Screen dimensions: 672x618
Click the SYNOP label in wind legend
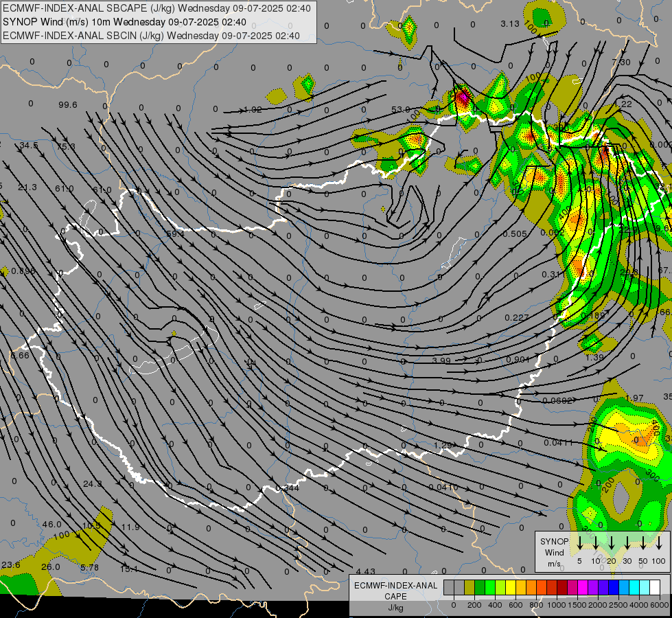(554, 541)
